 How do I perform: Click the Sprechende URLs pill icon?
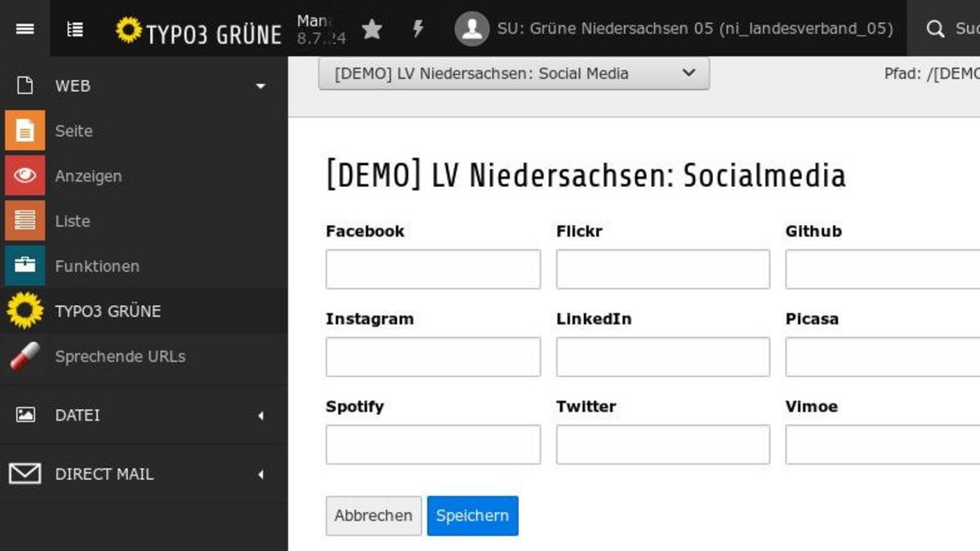pyautogui.click(x=24, y=356)
